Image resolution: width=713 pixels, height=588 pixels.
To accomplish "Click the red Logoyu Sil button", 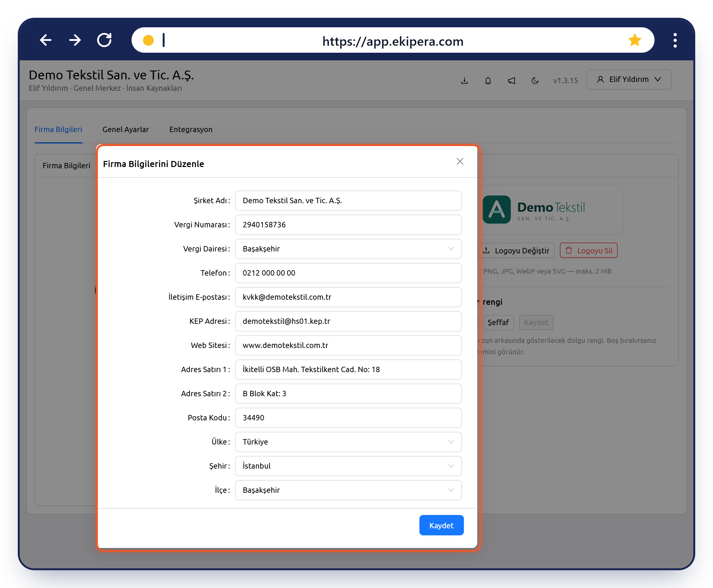I will (x=589, y=250).
